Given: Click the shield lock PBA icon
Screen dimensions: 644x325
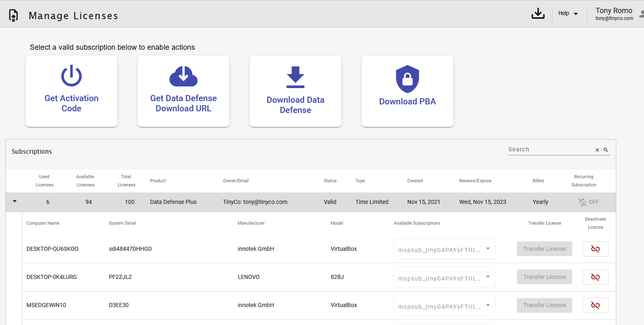Looking at the screenshot, I should coord(407,79).
